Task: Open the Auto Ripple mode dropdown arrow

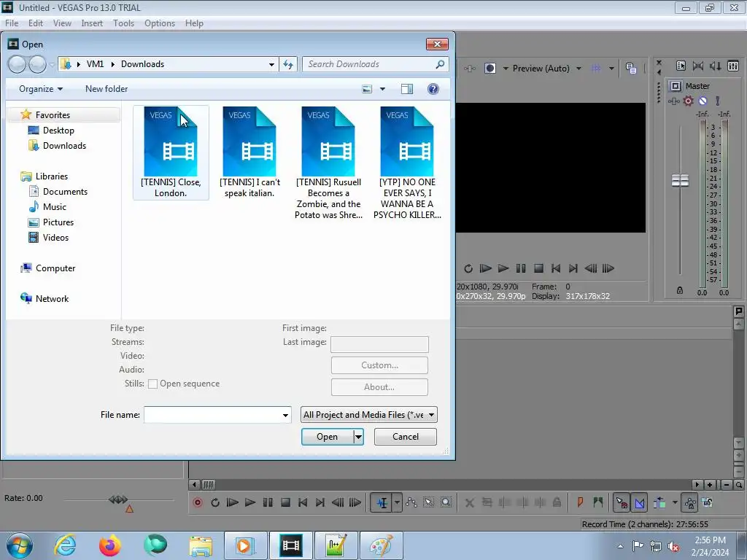Action: (675, 502)
